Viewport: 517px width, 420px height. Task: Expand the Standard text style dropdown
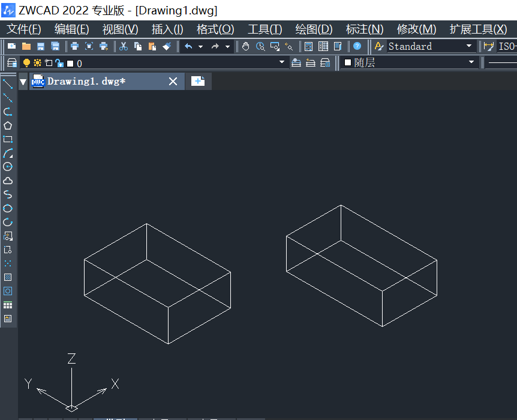point(469,46)
